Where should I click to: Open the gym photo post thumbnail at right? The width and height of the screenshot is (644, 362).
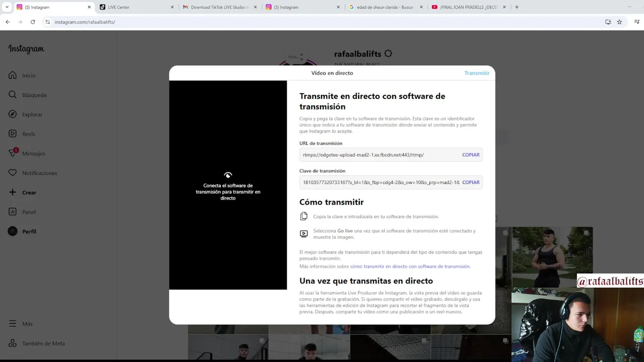click(552, 256)
